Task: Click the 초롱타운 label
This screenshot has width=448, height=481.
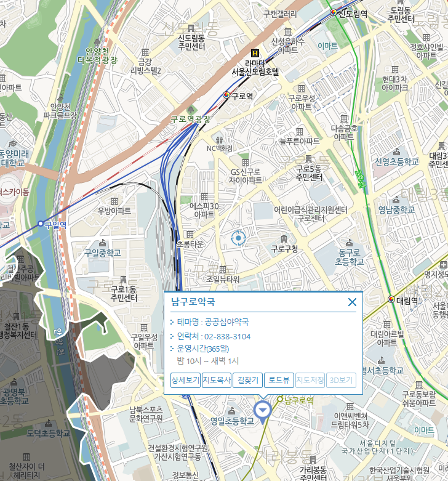Action: tap(190, 244)
